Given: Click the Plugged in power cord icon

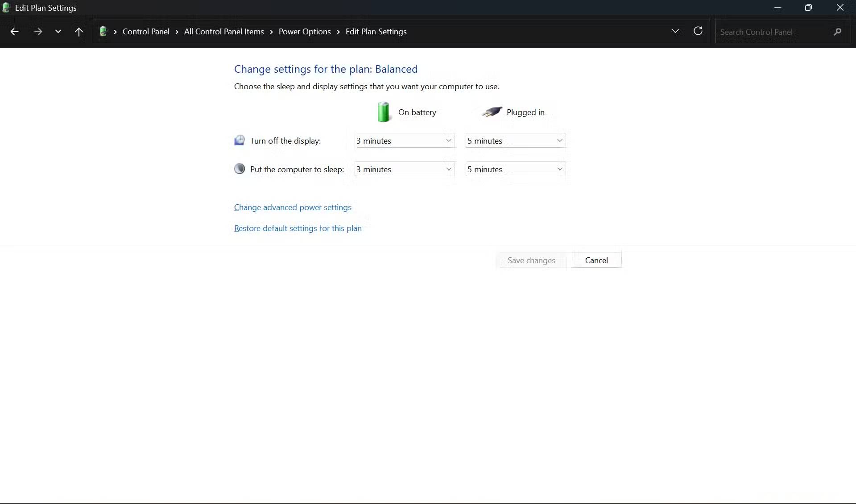Looking at the screenshot, I should tap(492, 112).
